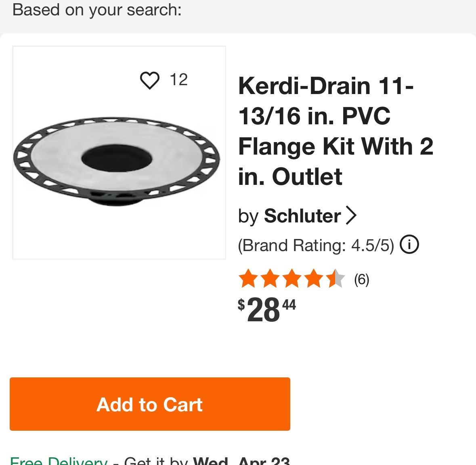
Task: Click the "Based on your search:" heading
Action: click(97, 10)
